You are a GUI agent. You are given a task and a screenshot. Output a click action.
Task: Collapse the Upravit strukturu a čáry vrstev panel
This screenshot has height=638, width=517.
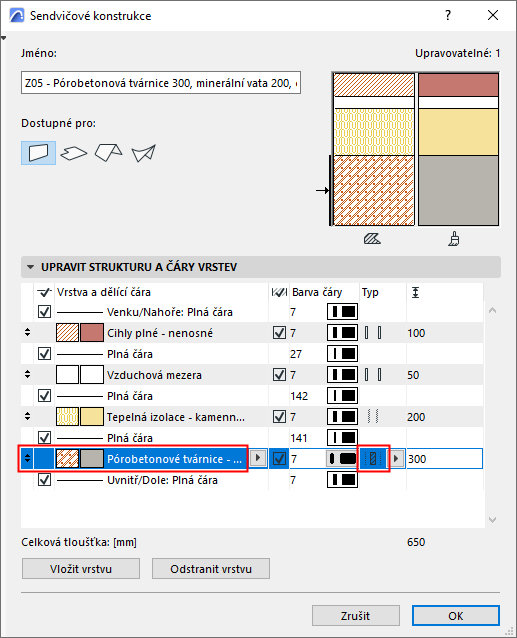coord(30,267)
